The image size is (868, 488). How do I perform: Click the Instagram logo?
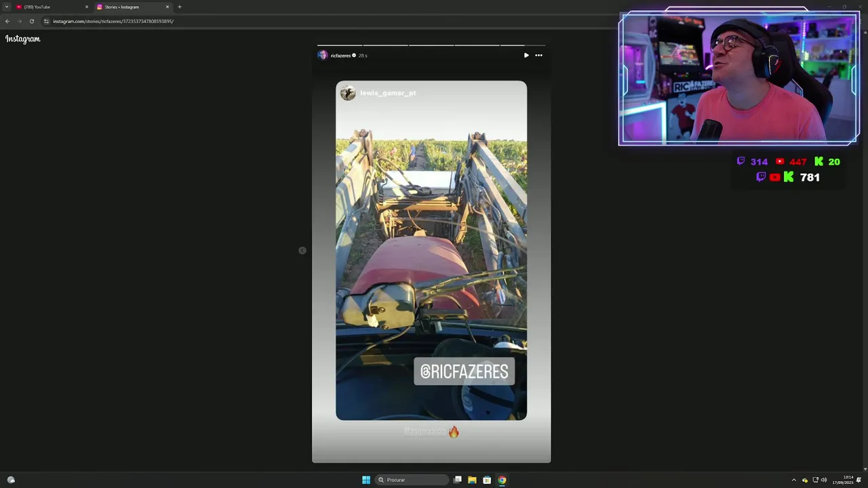point(23,39)
